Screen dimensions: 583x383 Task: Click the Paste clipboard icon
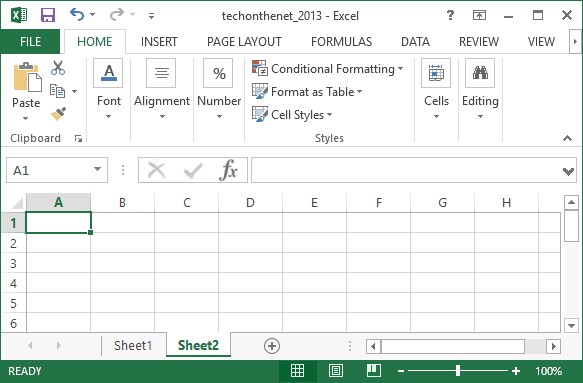pyautogui.click(x=27, y=77)
